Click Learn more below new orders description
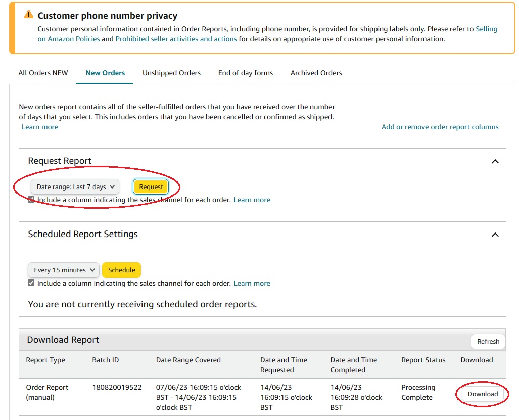The width and height of the screenshot is (519, 420). pyautogui.click(x=40, y=127)
